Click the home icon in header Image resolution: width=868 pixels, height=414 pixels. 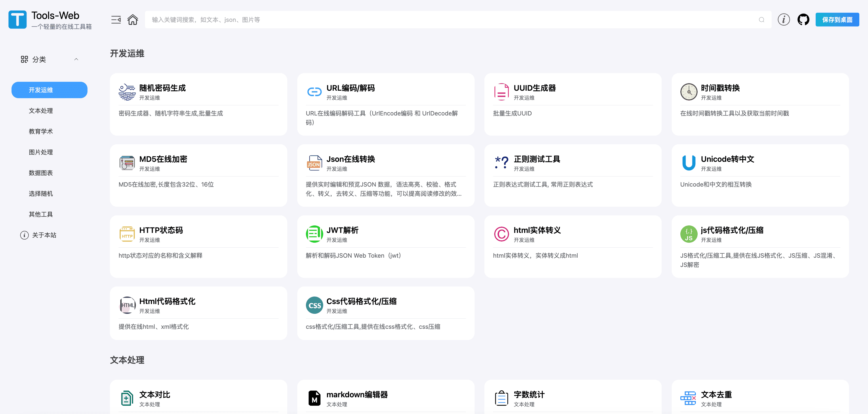pyautogui.click(x=132, y=20)
